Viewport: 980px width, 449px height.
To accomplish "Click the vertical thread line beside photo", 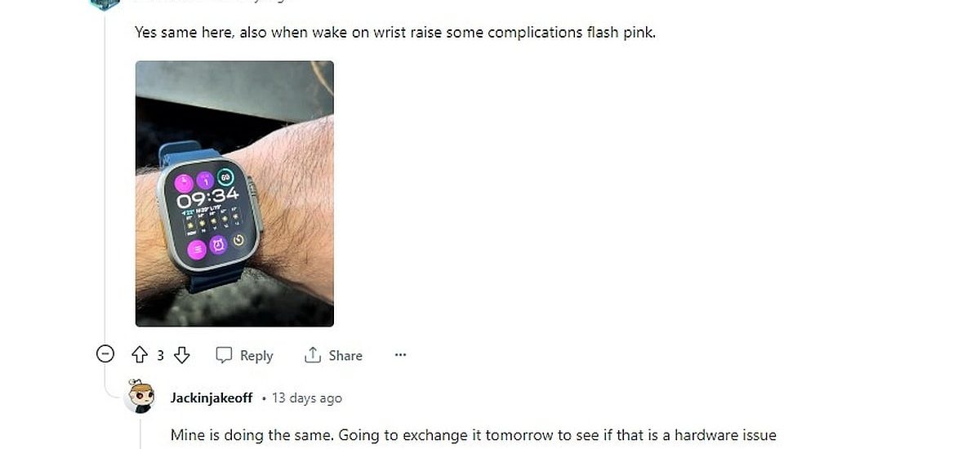I will click(105, 180).
